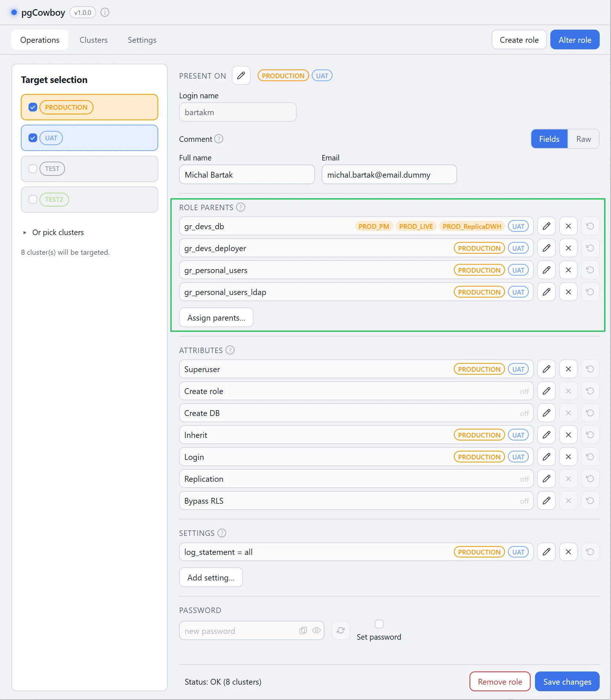
Task: Edit the gr_personal_users_ldap parent row
Action: tap(546, 292)
